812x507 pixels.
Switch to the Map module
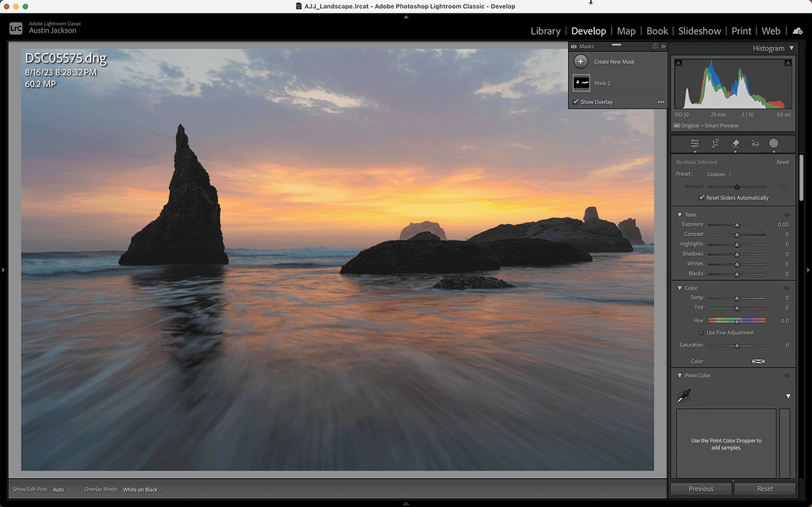(x=626, y=31)
